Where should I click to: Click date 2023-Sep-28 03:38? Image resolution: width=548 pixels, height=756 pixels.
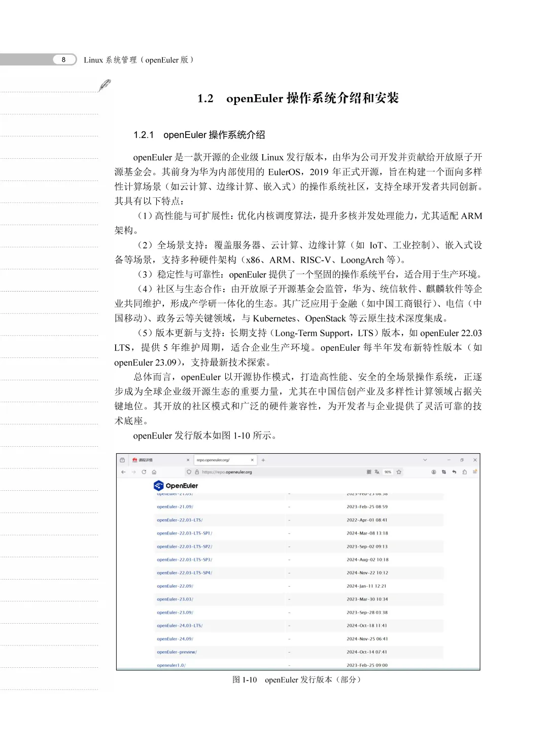click(367, 613)
